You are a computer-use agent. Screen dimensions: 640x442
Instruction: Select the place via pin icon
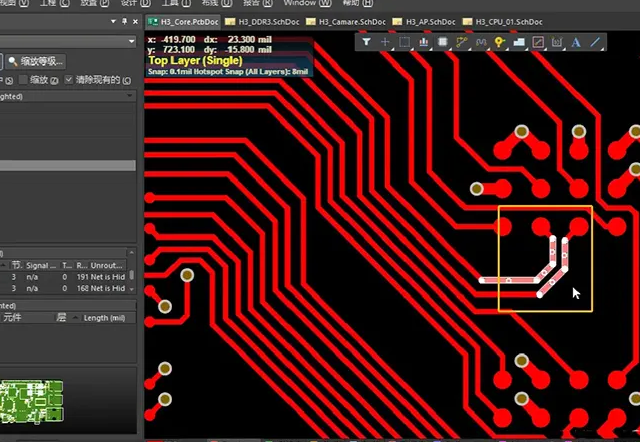tap(499, 43)
